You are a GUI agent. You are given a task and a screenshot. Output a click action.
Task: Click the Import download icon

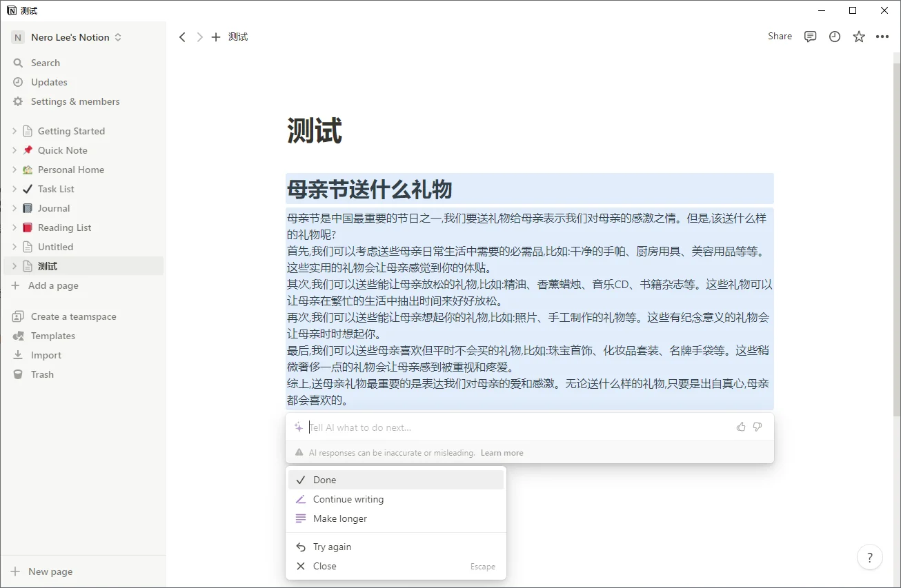tap(18, 355)
